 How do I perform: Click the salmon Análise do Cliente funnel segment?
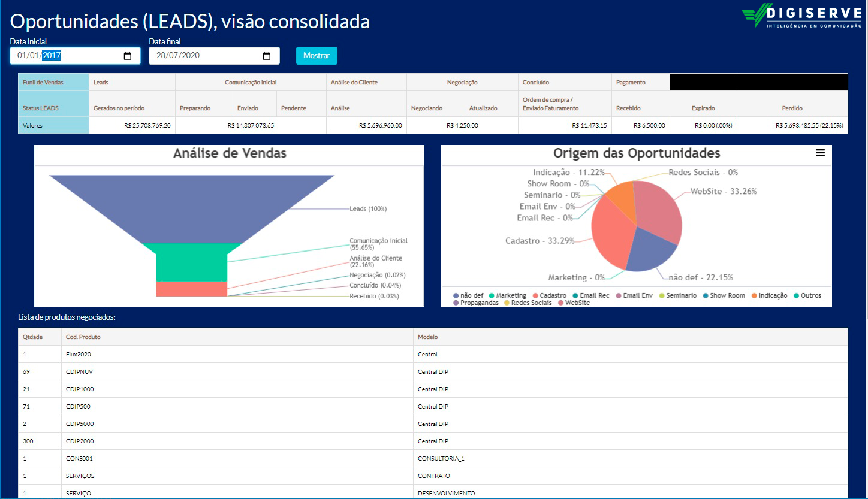192,289
